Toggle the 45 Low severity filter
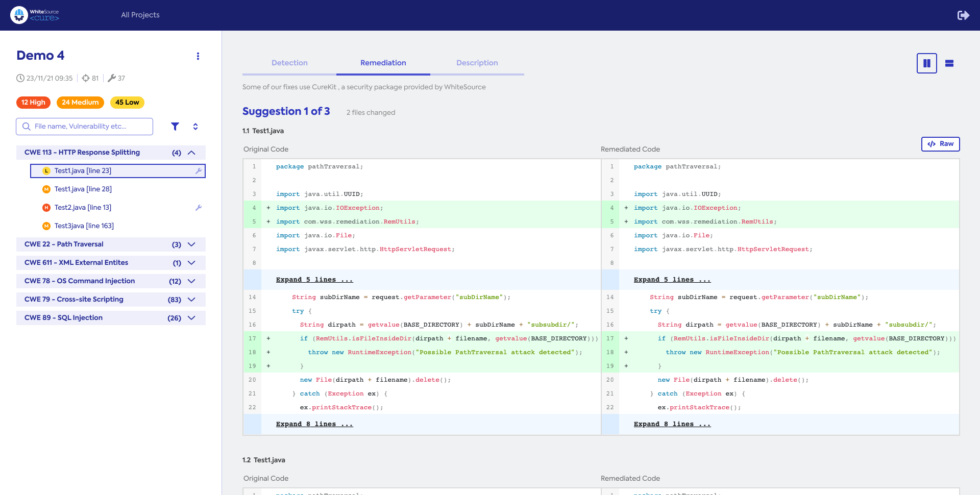This screenshot has height=495, width=980. [127, 103]
